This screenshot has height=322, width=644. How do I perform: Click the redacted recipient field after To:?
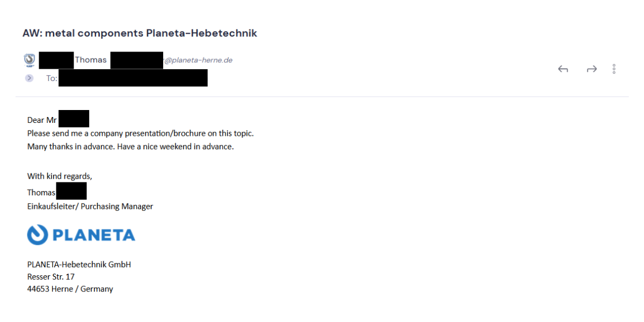(x=133, y=78)
